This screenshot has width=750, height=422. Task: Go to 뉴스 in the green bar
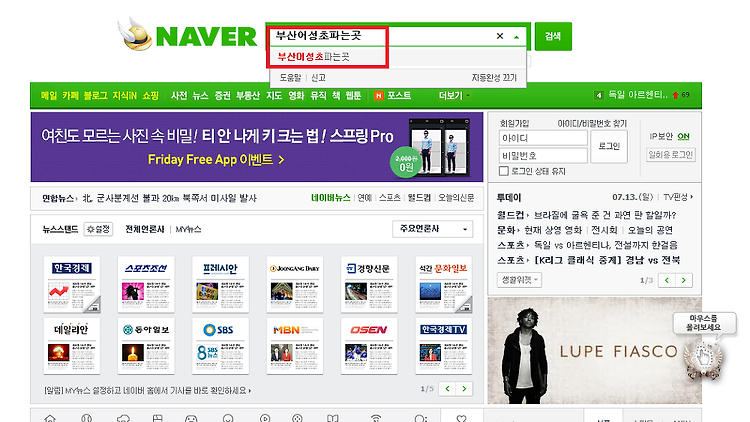pos(200,96)
